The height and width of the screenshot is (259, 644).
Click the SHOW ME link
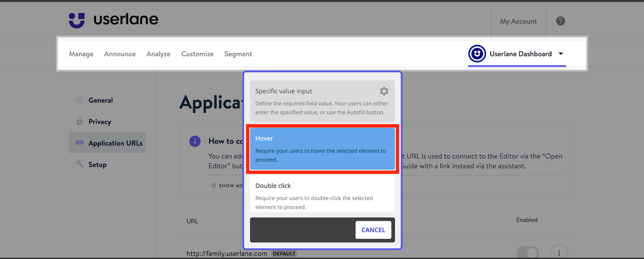tap(227, 185)
